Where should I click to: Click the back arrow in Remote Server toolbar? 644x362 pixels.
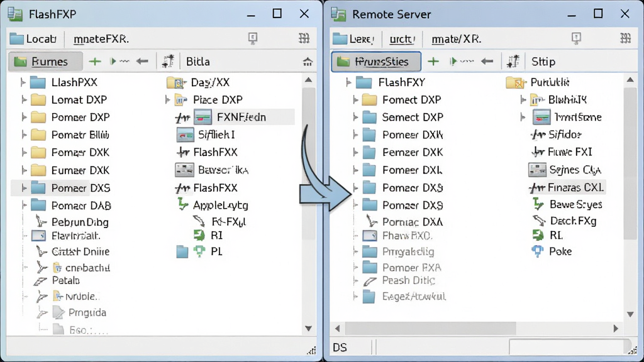pyautogui.click(x=487, y=62)
